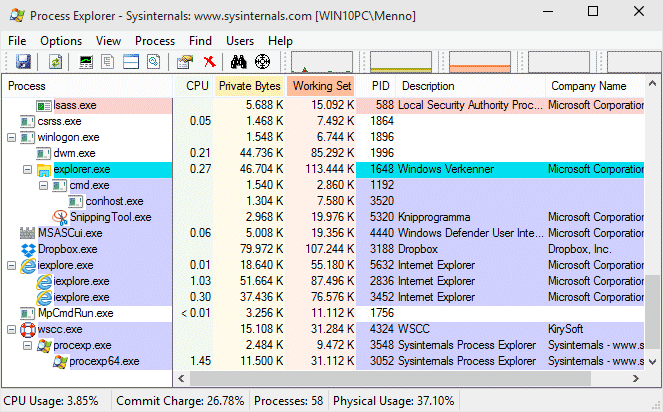Open System Information via graph toolbar icon

(x=86, y=62)
